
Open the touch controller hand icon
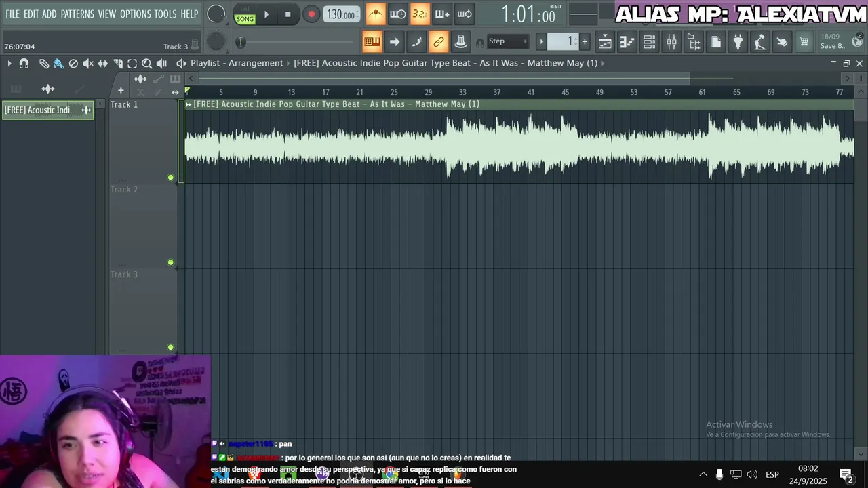pos(782,42)
